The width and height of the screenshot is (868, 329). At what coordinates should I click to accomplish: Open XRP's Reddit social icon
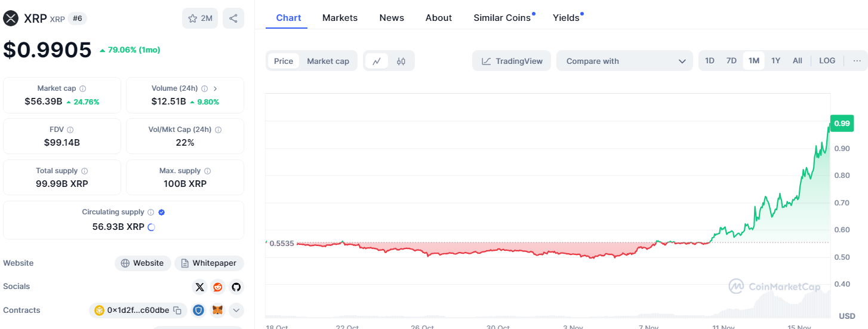[218, 287]
